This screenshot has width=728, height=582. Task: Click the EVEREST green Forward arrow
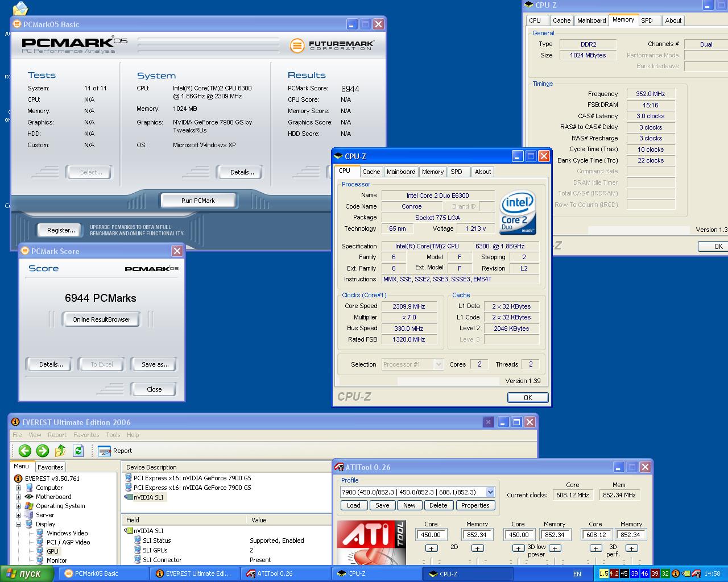click(43, 451)
